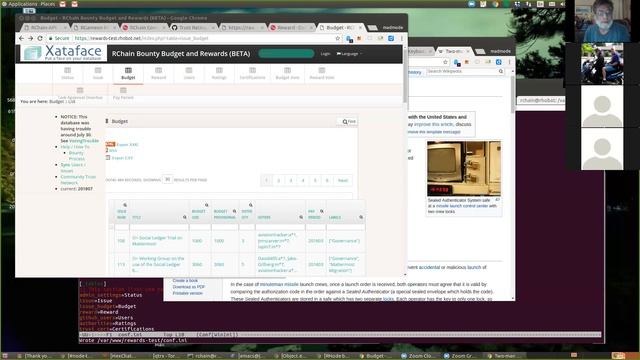Click the Bounty Process sidebar link
Image resolution: width=640 pixels, height=360 pixels.
click(77, 156)
